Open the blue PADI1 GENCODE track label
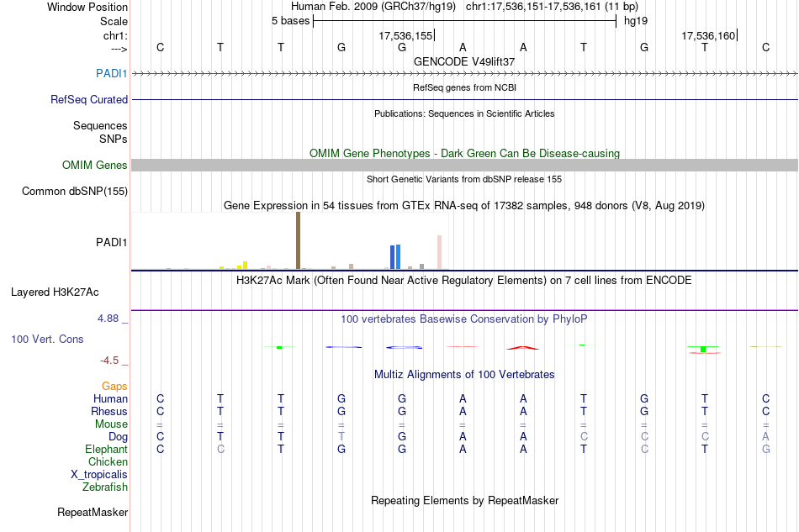 point(111,73)
